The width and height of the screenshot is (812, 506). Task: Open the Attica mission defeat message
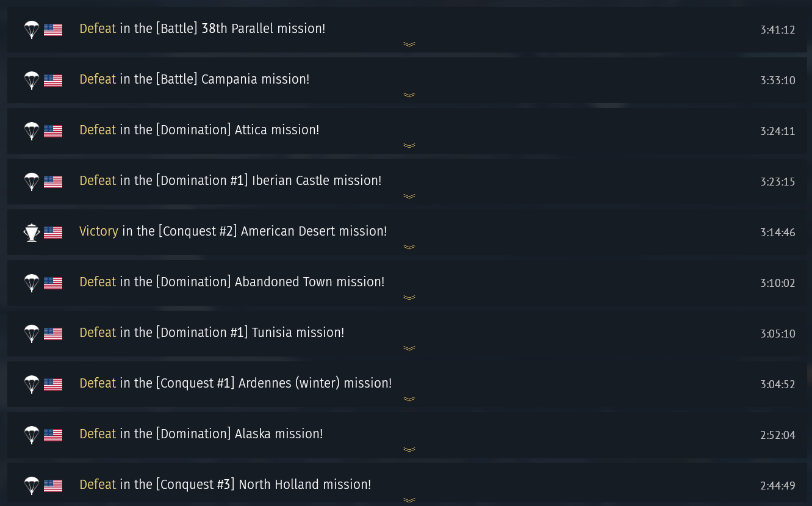199,130
